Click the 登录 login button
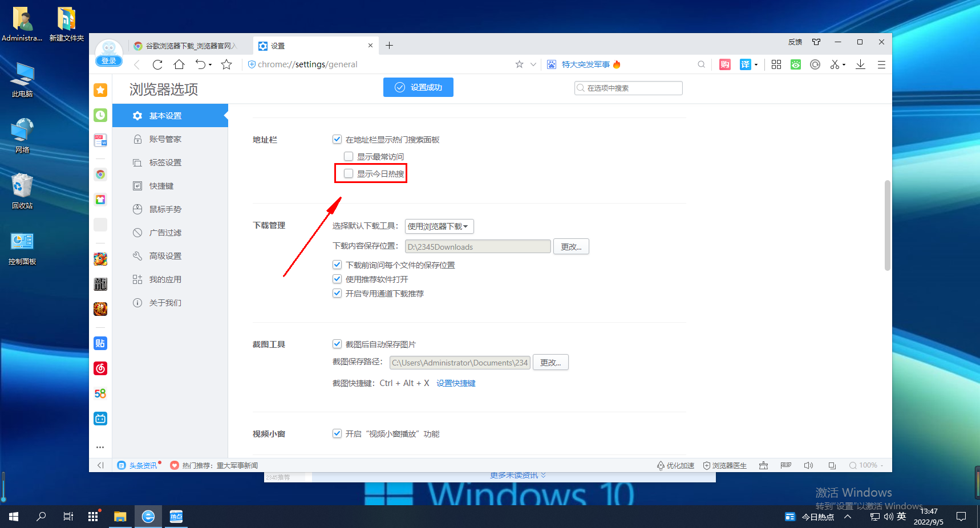Viewport: 980px width, 528px height. click(x=108, y=61)
